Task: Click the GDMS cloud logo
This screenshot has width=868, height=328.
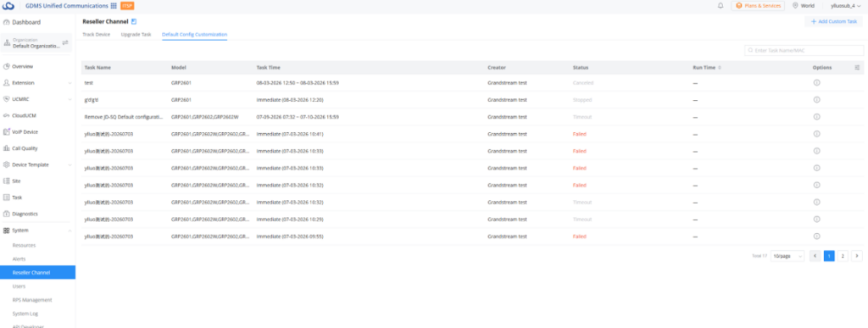Action: coord(8,6)
